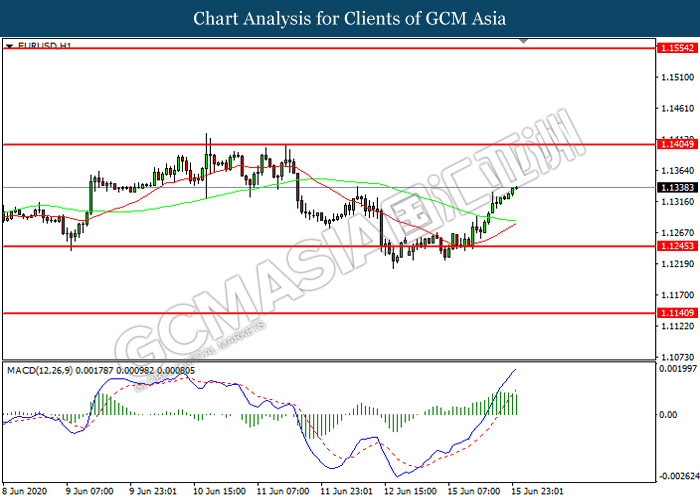Click the 0.00 MACD zero level label

pyautogui.click(x=665, y=414)
